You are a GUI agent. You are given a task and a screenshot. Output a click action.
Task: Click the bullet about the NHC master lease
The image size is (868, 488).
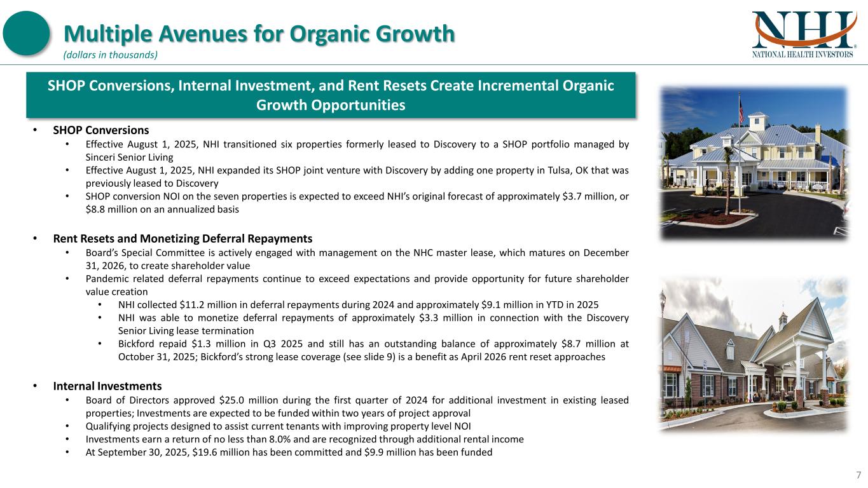[357, 259]
